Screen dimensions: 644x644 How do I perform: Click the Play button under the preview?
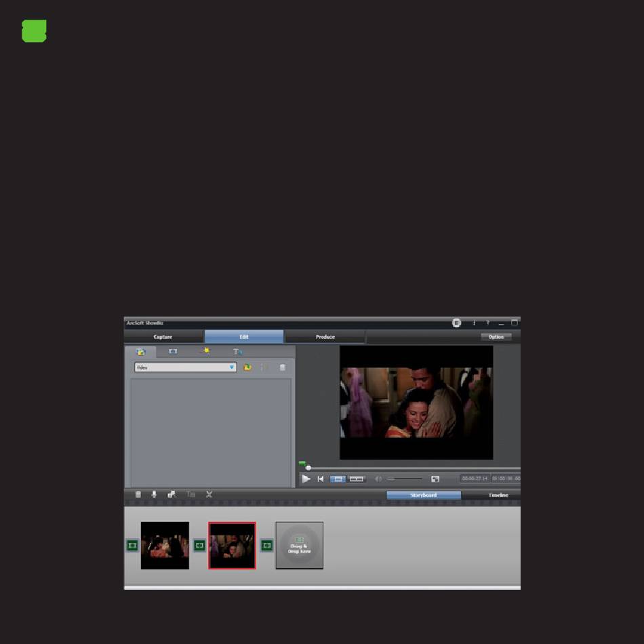click(306, 479)
